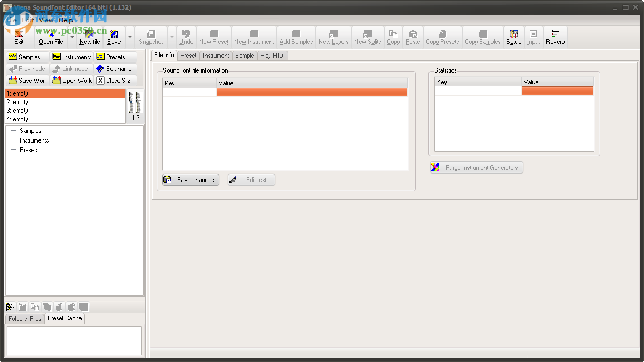Switch to the File Info tab

pos(164,55)
